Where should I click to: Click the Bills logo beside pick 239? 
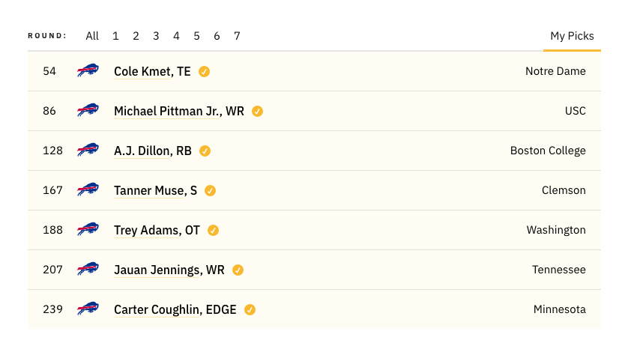pos(88,309)
